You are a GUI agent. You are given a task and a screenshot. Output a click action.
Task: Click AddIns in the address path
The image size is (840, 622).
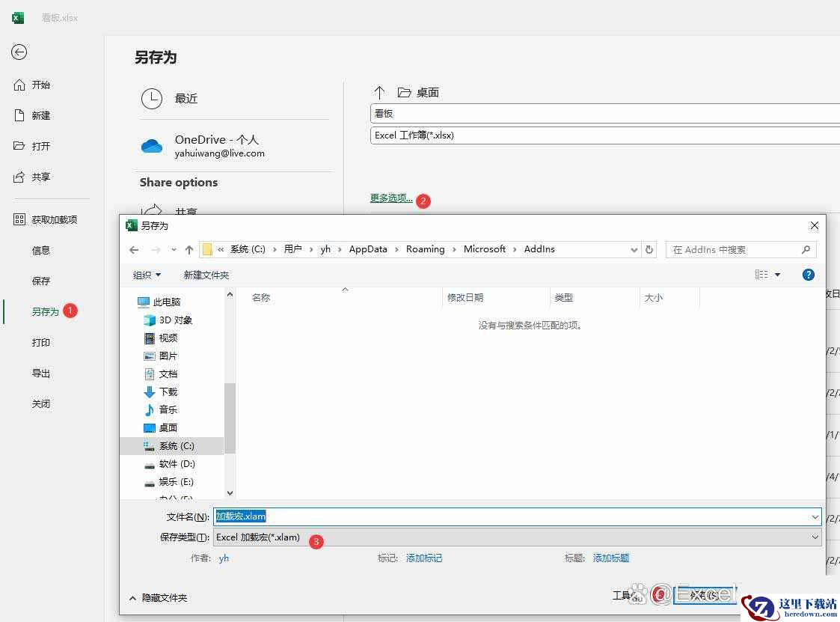coord(539,249)
